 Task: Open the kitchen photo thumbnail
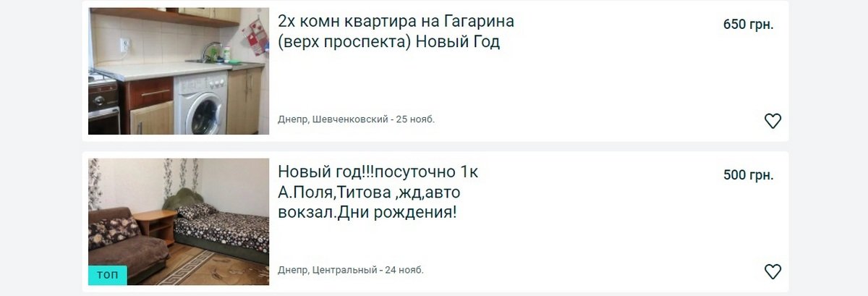pyautogui.click(x=179, y=71)
